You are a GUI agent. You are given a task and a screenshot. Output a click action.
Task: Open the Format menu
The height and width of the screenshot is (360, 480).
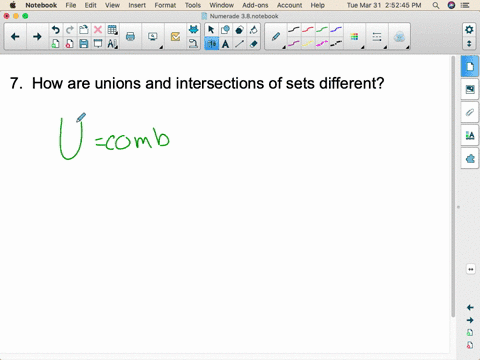[x=165, y=5]
